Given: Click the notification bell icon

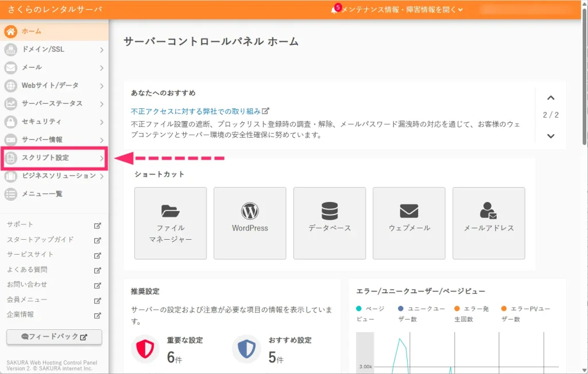Looking at the screenshot, I should point(334,10).
